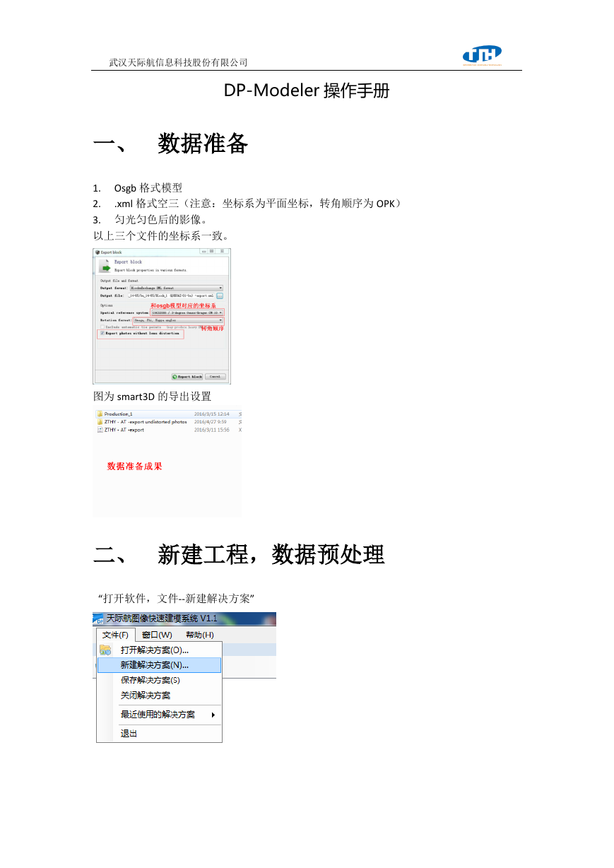Click the date 2016/3/15 12:14

coord(212,414)
